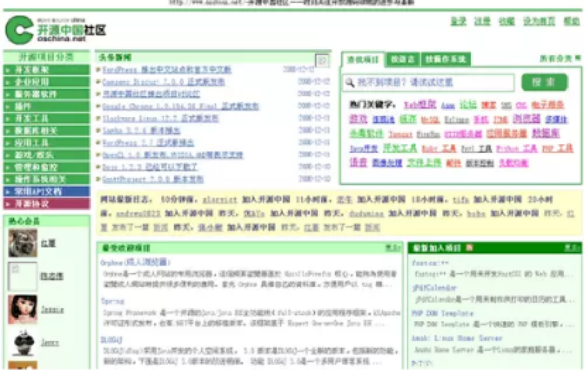588x379 pixels.
Task: Open the Samba 3.2.6 news headline
Action: click(x=141, y=131)
